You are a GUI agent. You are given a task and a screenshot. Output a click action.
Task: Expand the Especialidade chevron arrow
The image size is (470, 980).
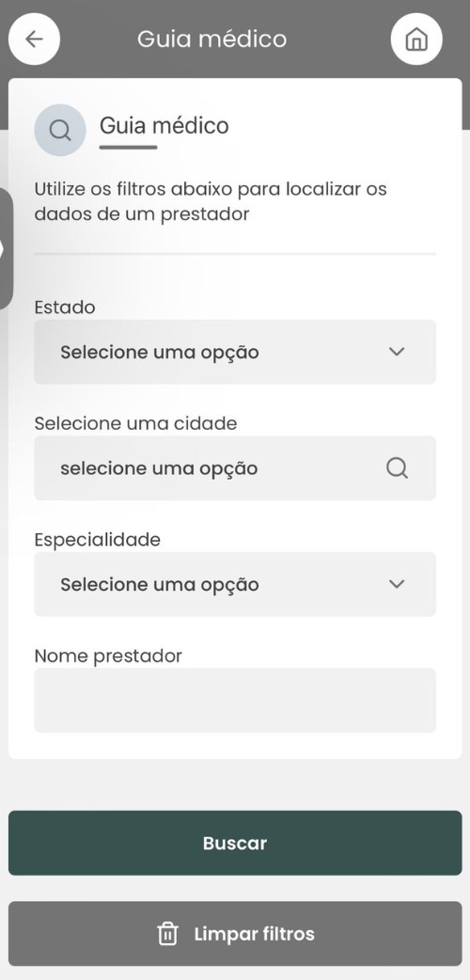(397, 584)
